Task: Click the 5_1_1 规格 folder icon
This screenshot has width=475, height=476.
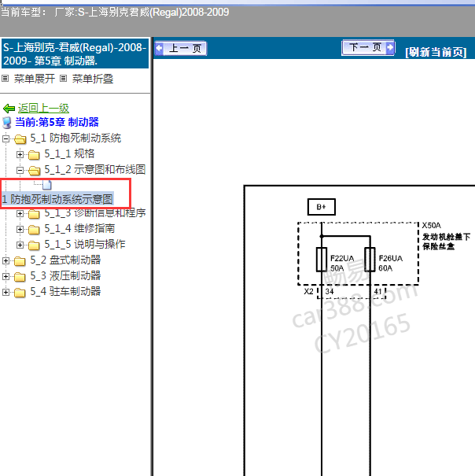Action: tap(34, 155)
